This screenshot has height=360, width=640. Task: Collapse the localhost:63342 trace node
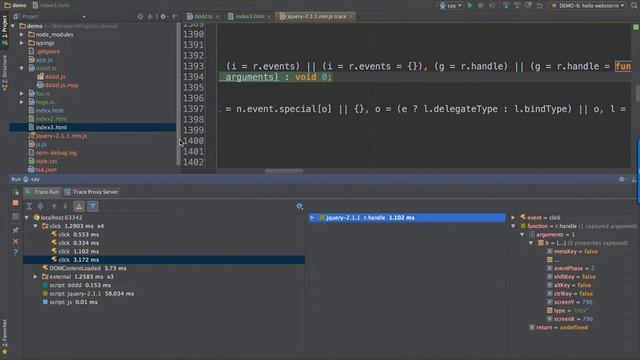27,218
